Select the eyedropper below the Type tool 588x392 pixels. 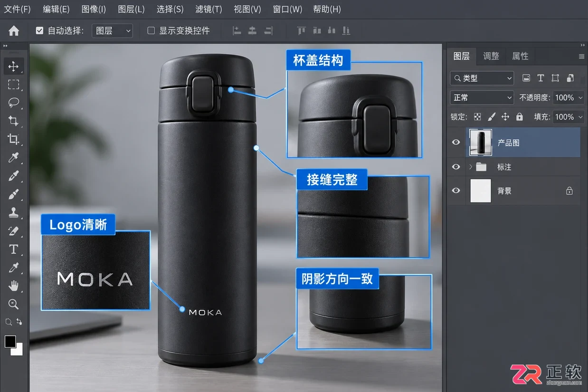pos(13,268)
